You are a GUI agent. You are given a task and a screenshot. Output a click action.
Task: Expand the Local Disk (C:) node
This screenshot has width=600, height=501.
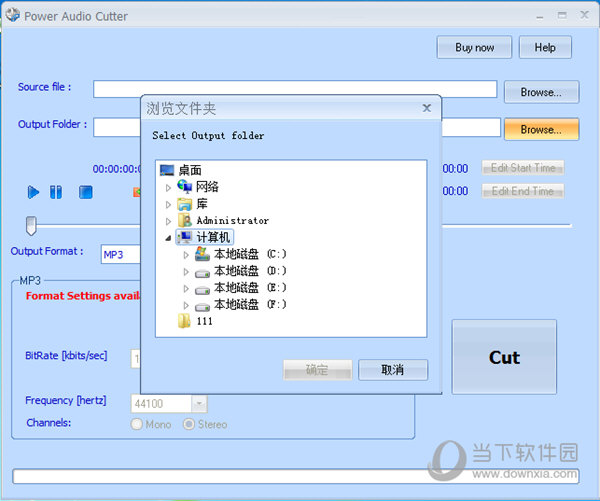tap(186, 255)
